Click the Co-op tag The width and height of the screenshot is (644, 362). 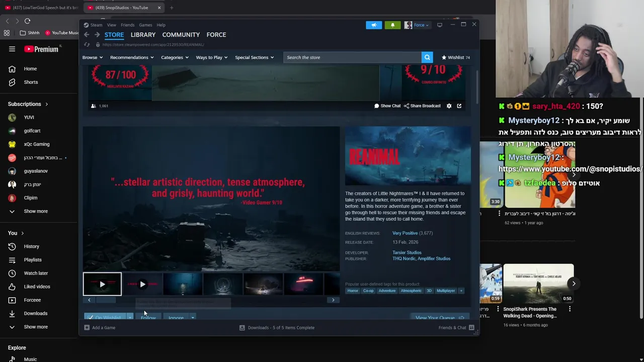point(368,291)
